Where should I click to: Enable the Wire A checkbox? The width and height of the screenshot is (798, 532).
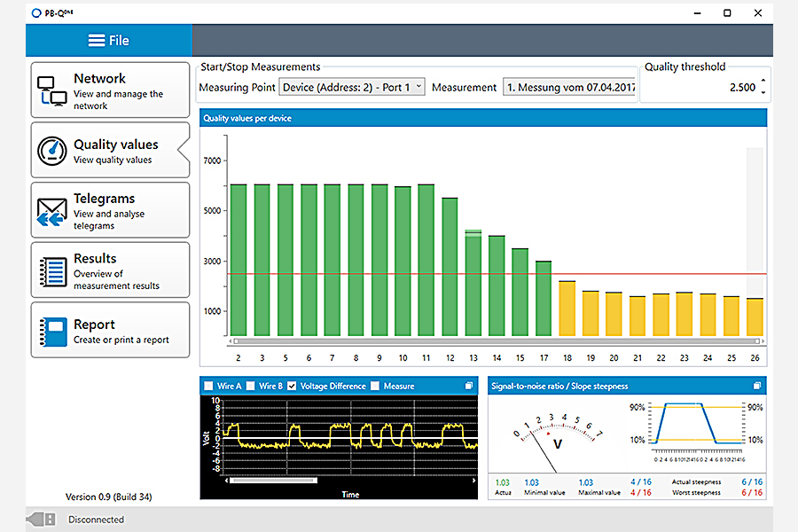point(209,386)
